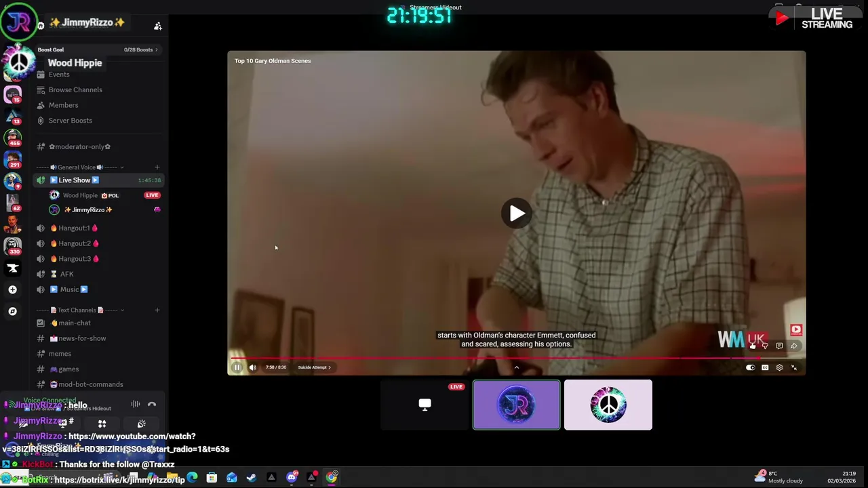
Task: Click the like thumbs-up on the video
Action: pos(752,346)
